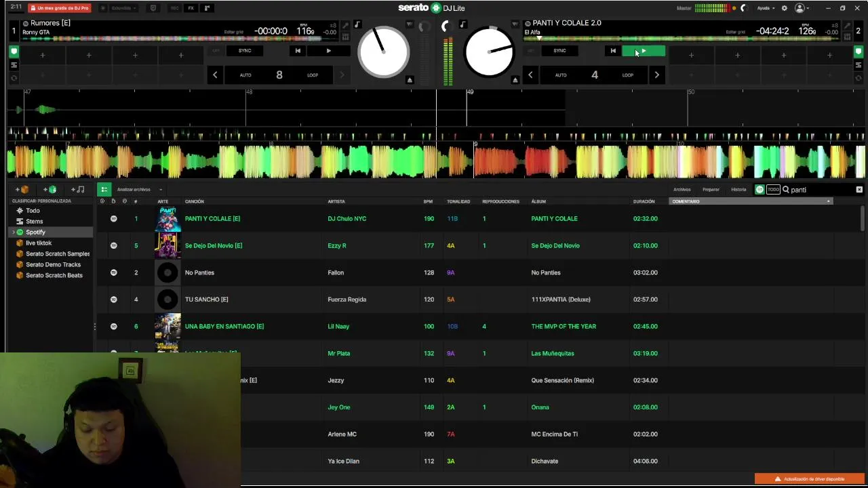Open the sampler panel icon next to FX
The height and width of the screenshot is (488, 868).
pos(207,8)
